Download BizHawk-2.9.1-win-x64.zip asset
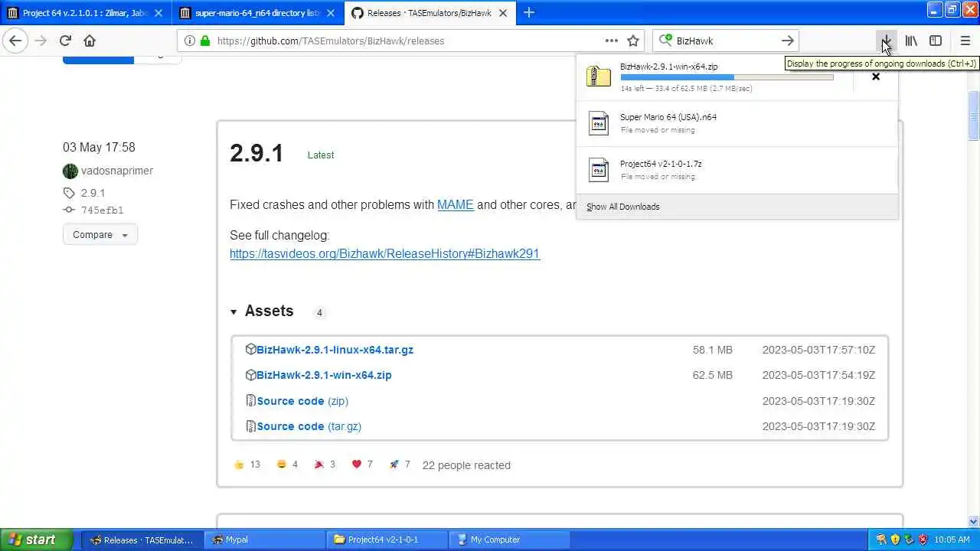Viewport: 980px width, 551px height. [x=324, y=375]
